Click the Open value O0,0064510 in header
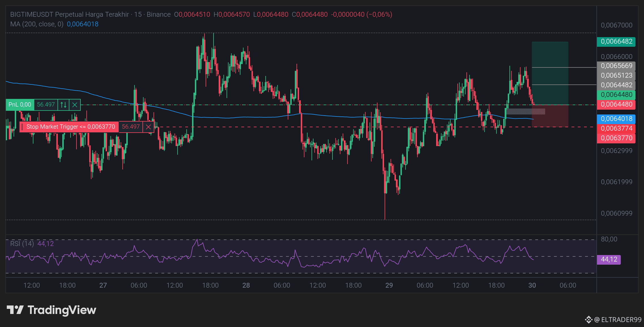Screen dimensions: 644x327 (192, 14)
